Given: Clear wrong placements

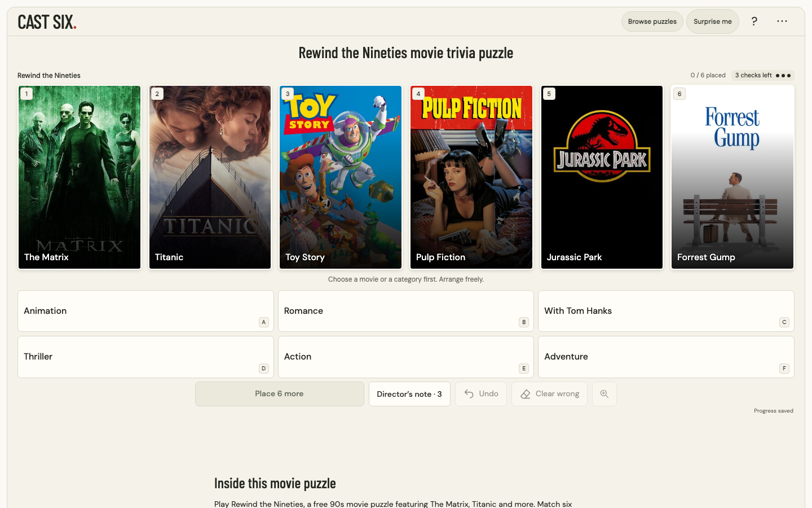Looking at the screenshot, I should click(549, 394).
